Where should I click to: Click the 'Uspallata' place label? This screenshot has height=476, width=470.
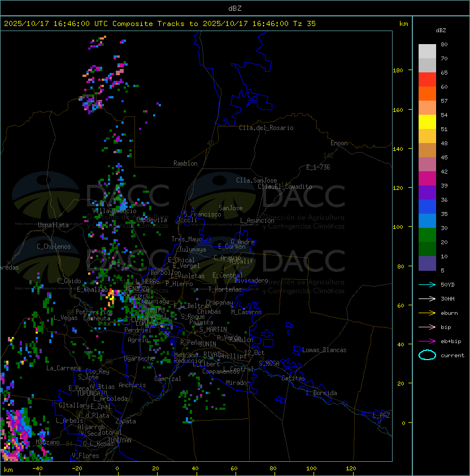(x=53, y=225)
